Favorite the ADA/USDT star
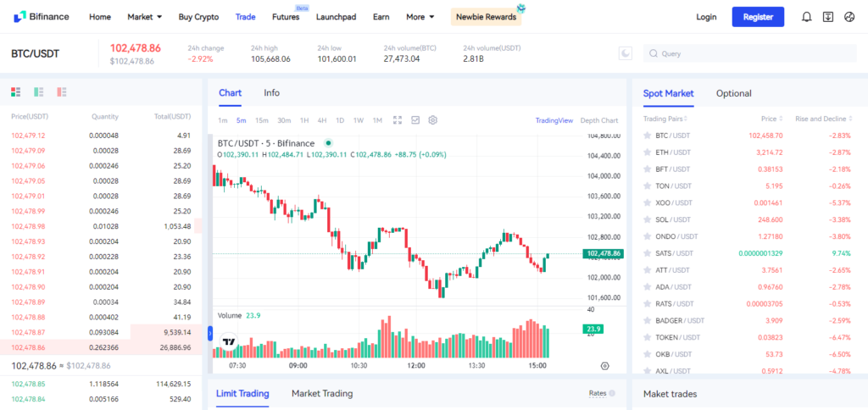This screenshot has height=410, width=868. tap(647, 287)
